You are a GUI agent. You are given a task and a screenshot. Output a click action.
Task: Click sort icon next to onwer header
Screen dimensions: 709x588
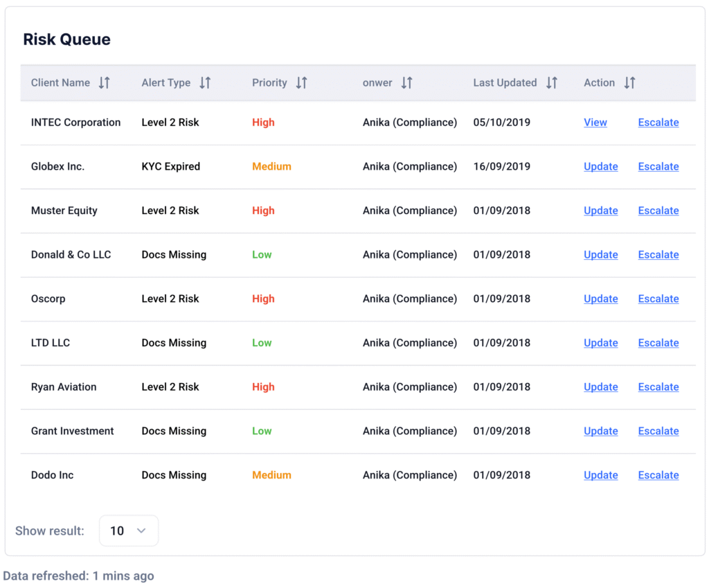tap(406, 83)
